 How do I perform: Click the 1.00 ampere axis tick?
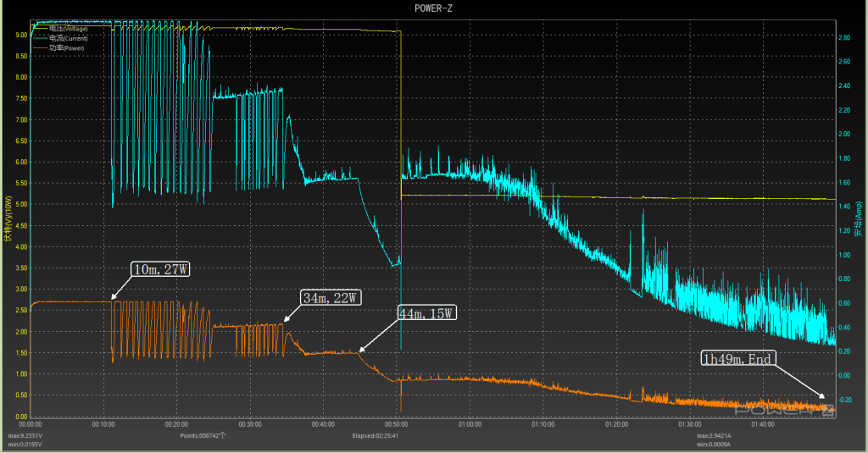click(844, 255)
